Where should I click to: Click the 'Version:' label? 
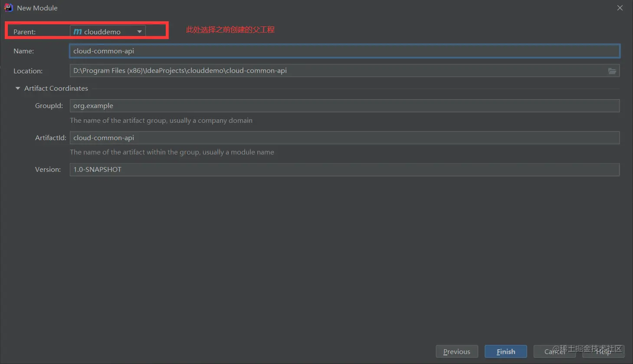click(48, 170)
